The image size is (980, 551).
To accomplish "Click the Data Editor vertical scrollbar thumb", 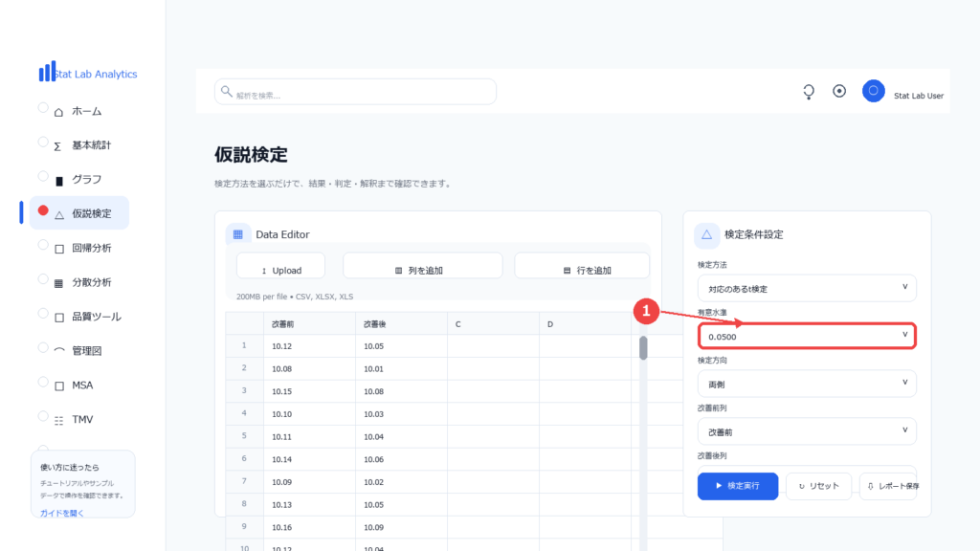I will click(x=643, y=348).
